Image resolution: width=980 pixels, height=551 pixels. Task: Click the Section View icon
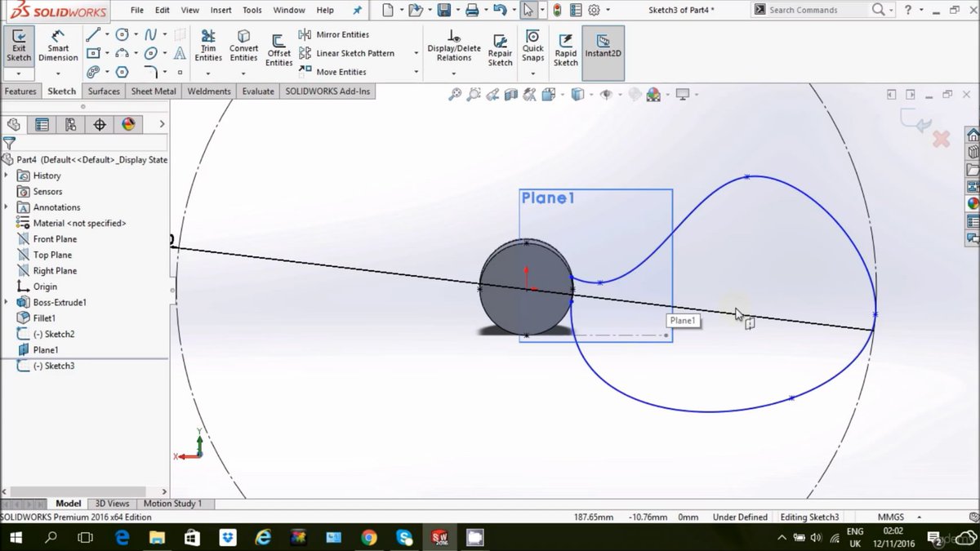point(511,95)
